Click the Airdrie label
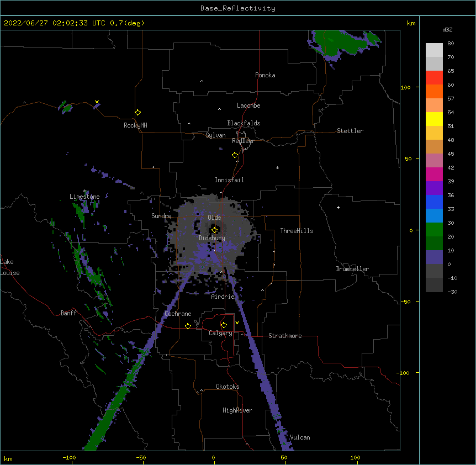The image size is (476, 465). 223,297
